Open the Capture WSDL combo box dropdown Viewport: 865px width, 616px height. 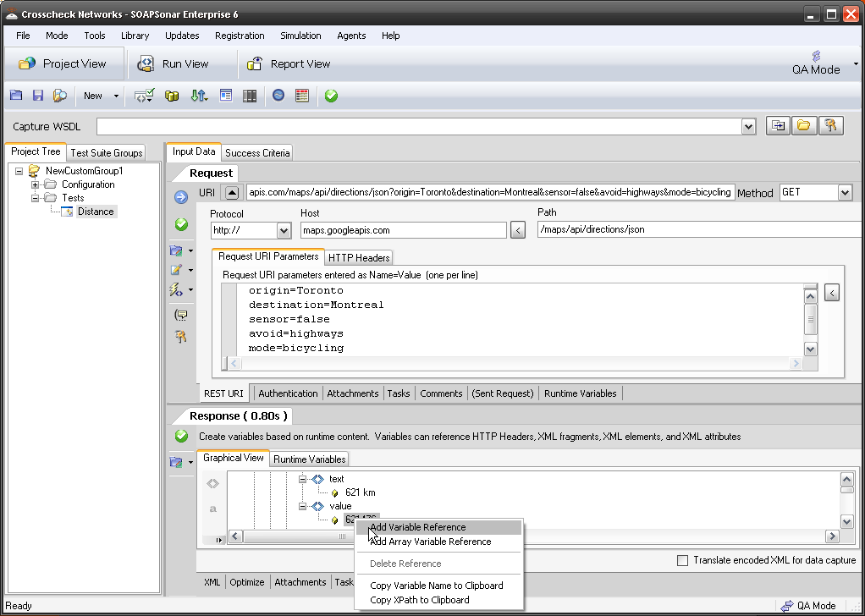pyautogui.click(x=748, y=126)
